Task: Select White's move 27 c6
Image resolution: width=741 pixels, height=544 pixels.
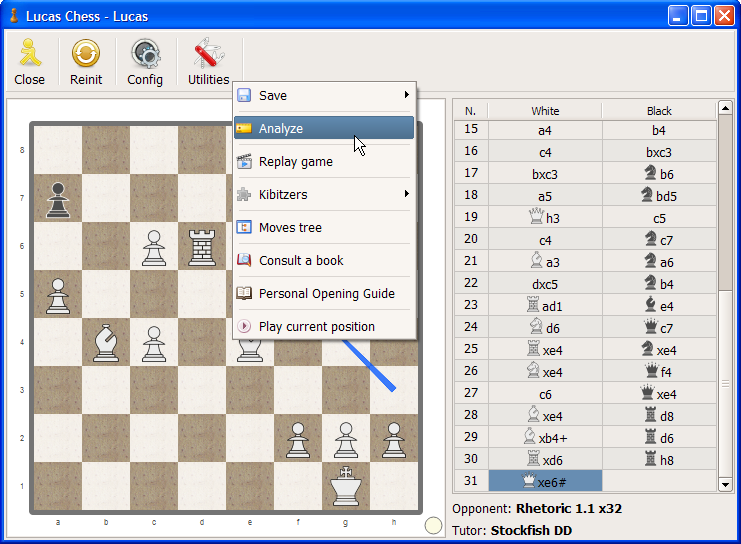Action: 545,393
